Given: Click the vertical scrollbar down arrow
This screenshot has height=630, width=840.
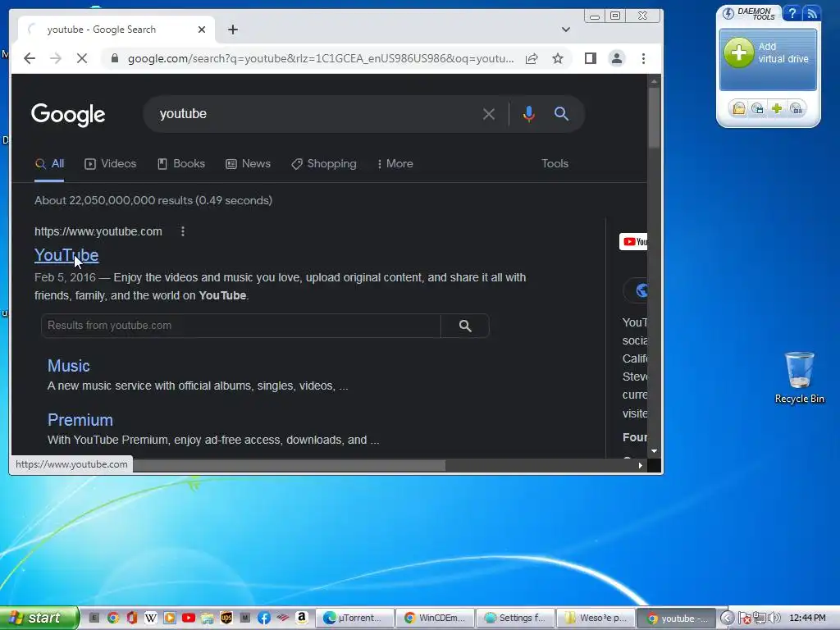Looking at the screenshot, I should click(x=654, y=452).
